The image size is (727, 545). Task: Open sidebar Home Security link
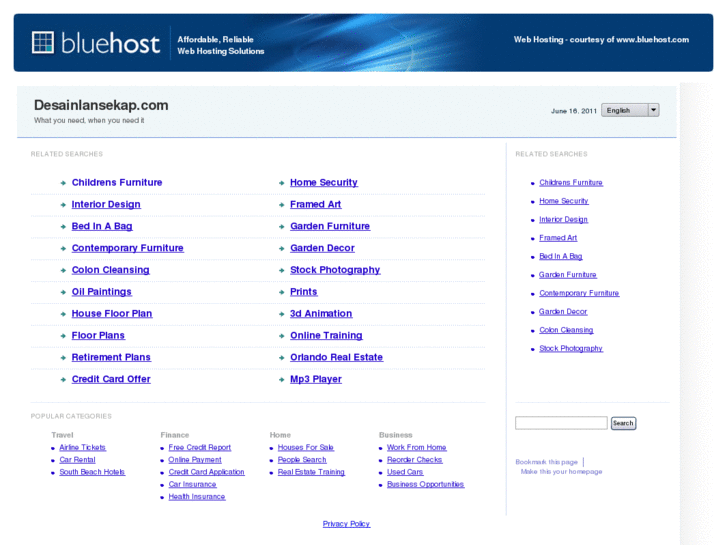(x=563, y=201)
